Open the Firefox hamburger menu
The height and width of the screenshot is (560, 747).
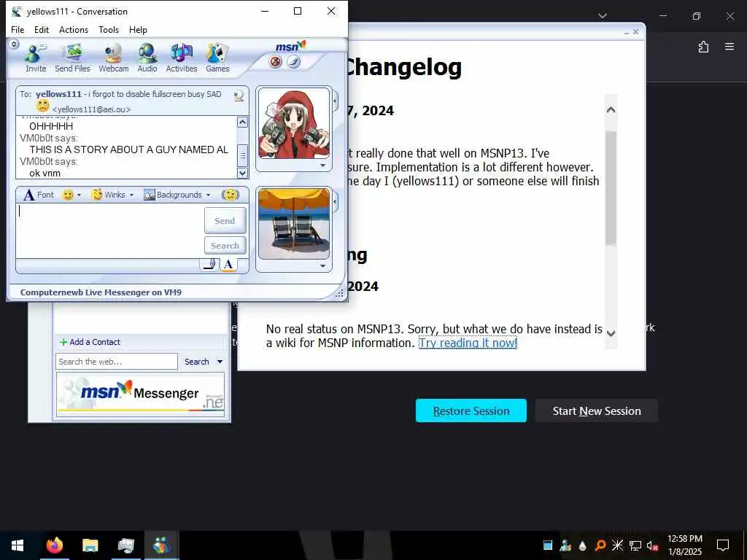pyautogui.click(x=729, y=47)
